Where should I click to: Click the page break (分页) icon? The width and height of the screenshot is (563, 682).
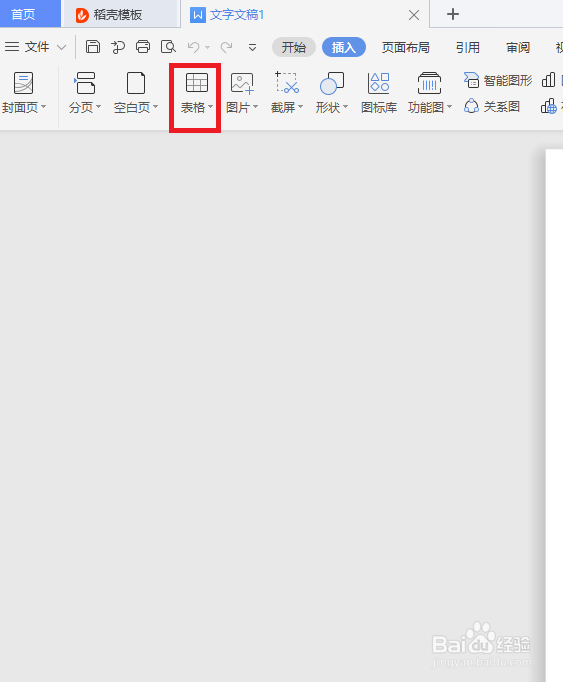[84, 83]
